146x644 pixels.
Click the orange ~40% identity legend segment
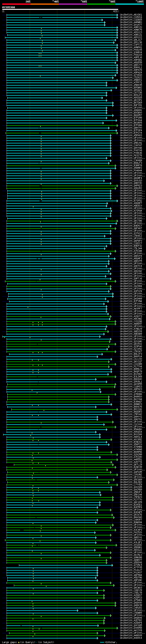point(45,4)
